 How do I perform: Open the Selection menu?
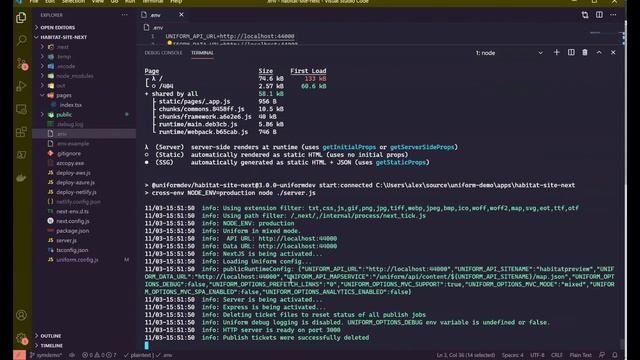coord(73,2)
